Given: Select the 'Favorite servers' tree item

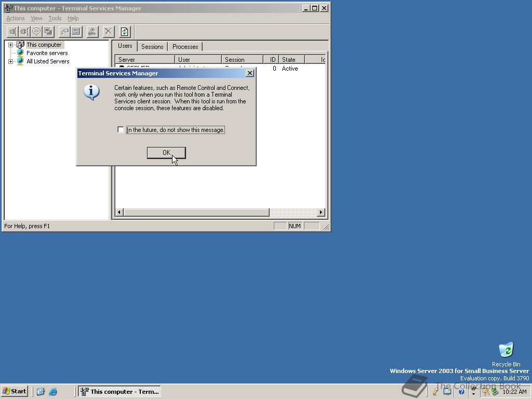Looking at the screenshot, I should point(47,54).
